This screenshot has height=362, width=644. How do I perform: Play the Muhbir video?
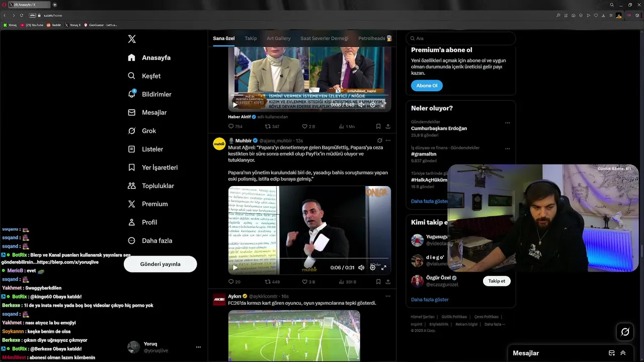click(x=235, y=267)
